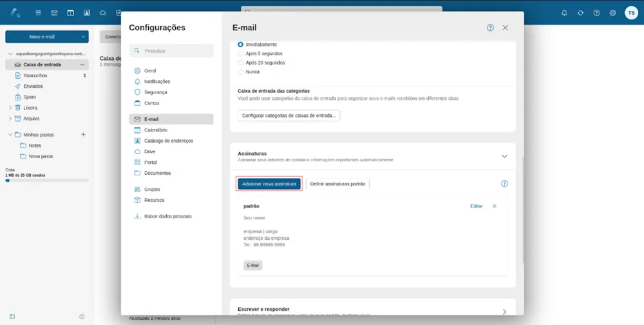The width and height of the screenshot is (644, 325).
Task: Close the Configurações dialog
Action: [x=505, y=28]
